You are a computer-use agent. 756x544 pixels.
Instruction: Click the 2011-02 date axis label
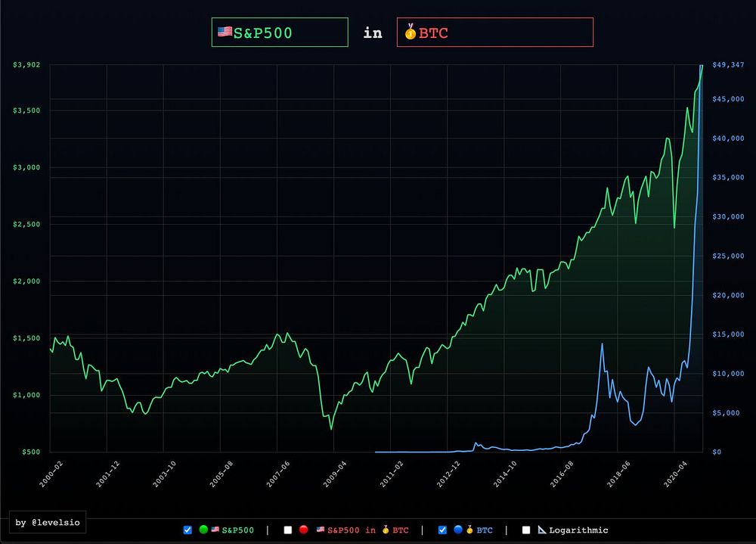392,474
